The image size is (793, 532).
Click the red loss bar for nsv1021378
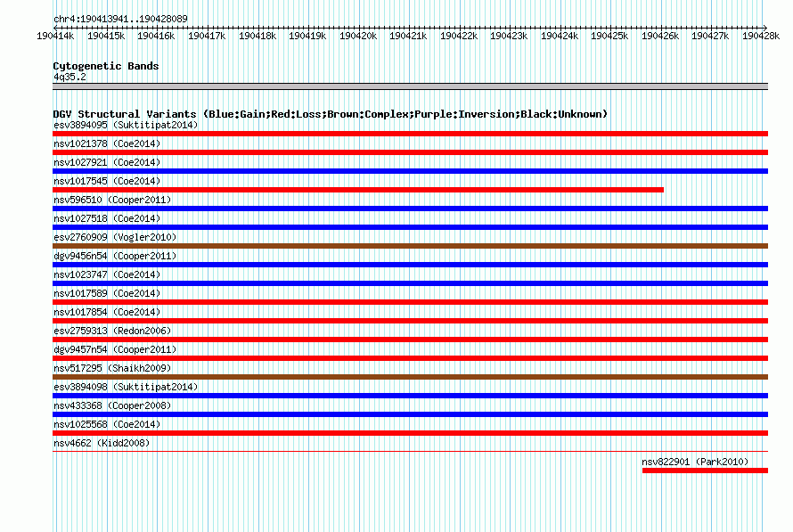point(410,152)
